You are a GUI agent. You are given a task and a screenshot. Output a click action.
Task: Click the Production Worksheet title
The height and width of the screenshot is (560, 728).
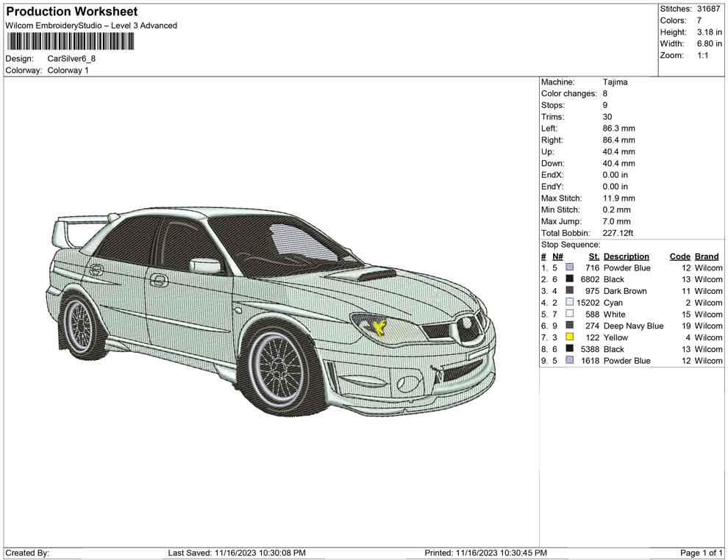(71, 12)
